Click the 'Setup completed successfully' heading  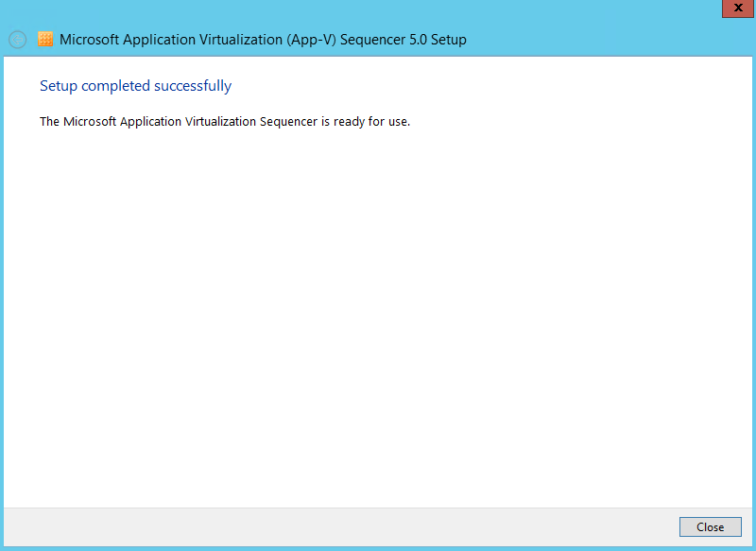point(135,86)
